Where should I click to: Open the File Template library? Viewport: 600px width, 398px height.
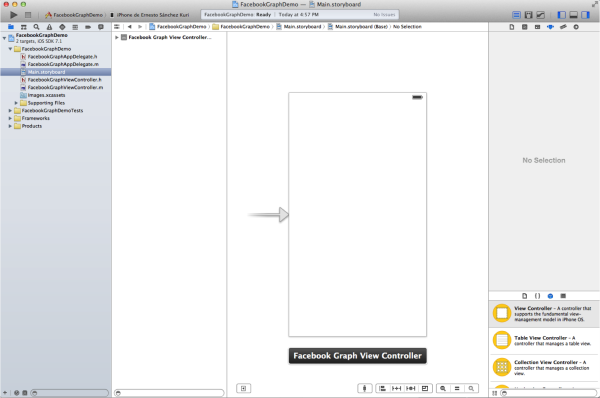tap(525, 296)
